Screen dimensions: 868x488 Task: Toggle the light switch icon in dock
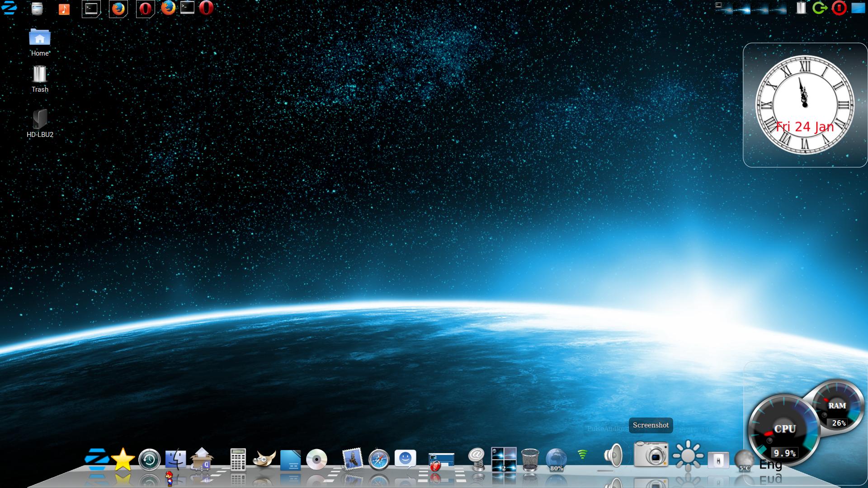pyautogui.click(x=718, y=460)
